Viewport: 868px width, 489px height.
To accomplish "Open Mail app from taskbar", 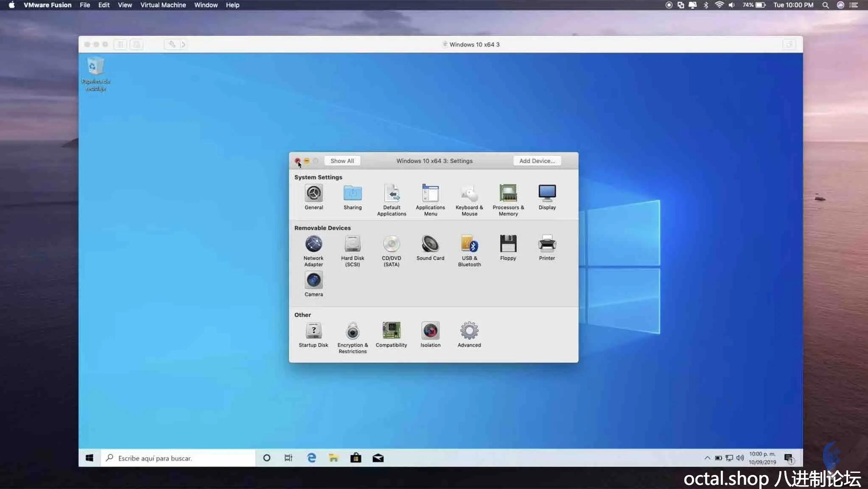I will point(378,458).
